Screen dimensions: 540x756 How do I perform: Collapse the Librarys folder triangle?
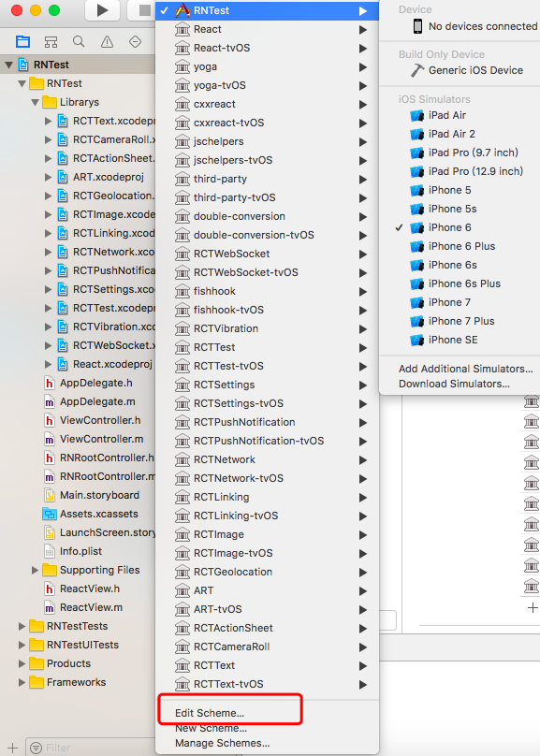35,102
